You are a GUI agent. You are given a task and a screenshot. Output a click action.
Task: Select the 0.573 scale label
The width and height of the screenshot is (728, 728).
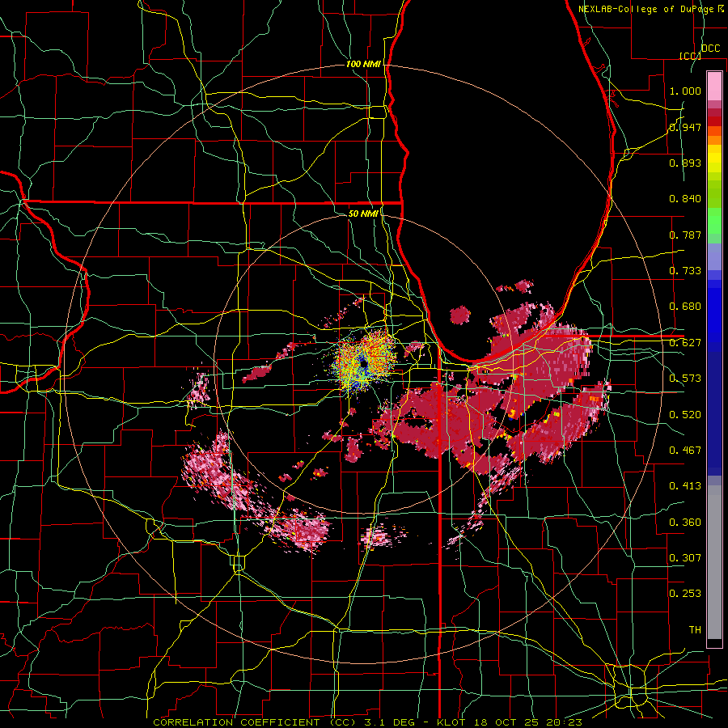[x=685, y=379]
